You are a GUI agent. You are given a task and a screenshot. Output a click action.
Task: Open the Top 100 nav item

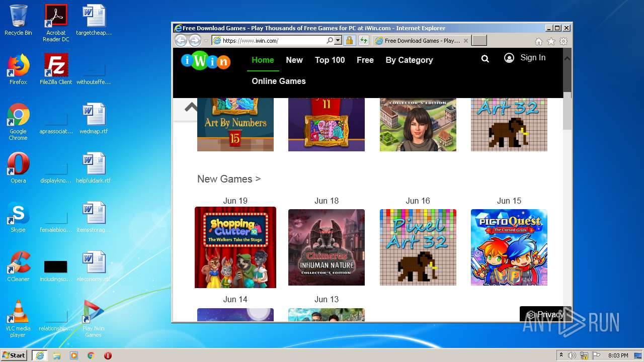(x=330, y=60)
